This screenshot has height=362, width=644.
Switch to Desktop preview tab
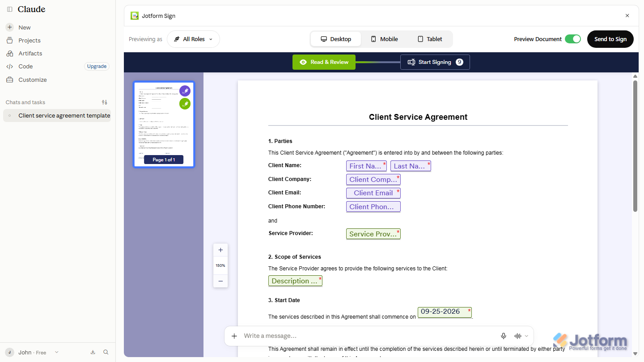336,39
